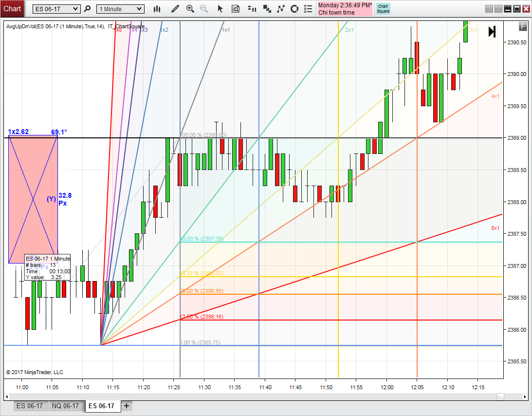
Task: Click the 1x2.62 ratio label
Action: 18,132
